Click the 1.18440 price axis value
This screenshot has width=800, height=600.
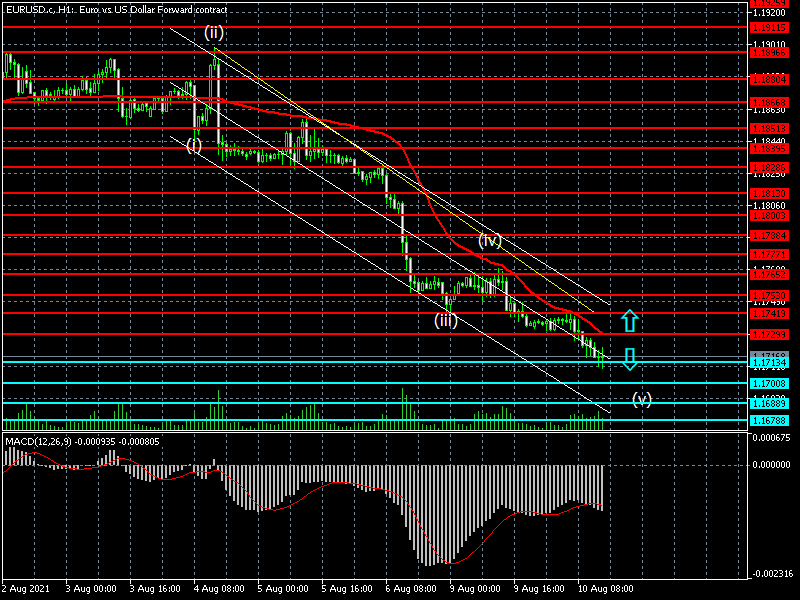(770, 141)
